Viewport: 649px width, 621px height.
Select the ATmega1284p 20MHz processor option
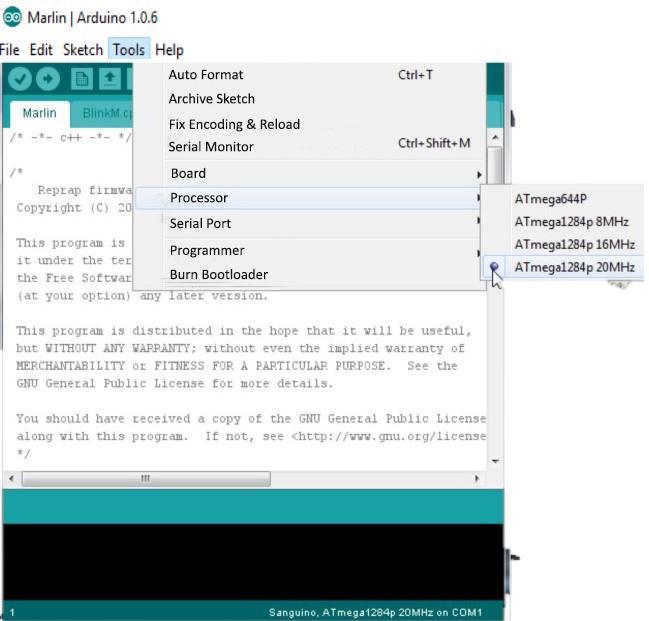pyautogui.click(x=574, y=267)
